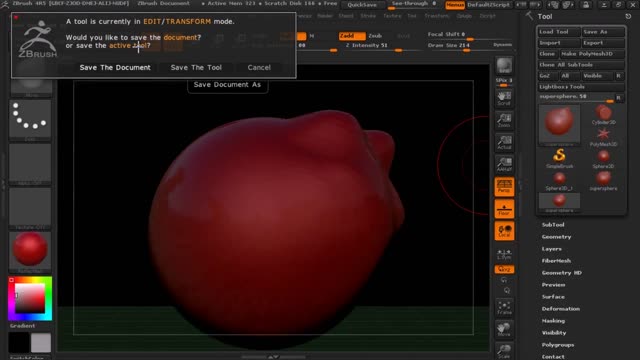Open the Scroll document icon

click(x=504, y=98)
